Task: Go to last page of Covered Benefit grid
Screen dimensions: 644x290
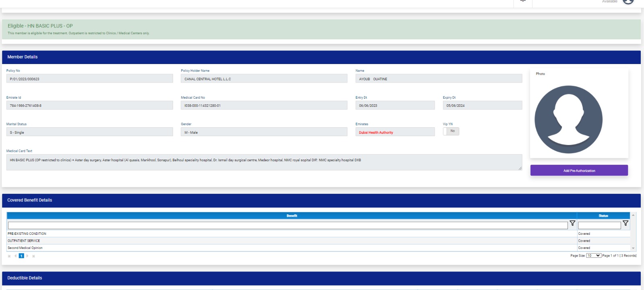Action: (33, 256)
